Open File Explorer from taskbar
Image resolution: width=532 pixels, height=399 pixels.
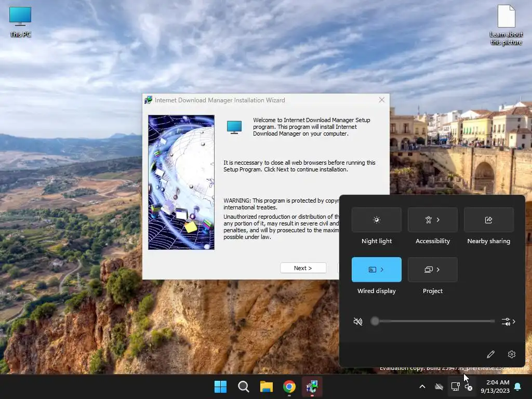click(x=267, y=387)
